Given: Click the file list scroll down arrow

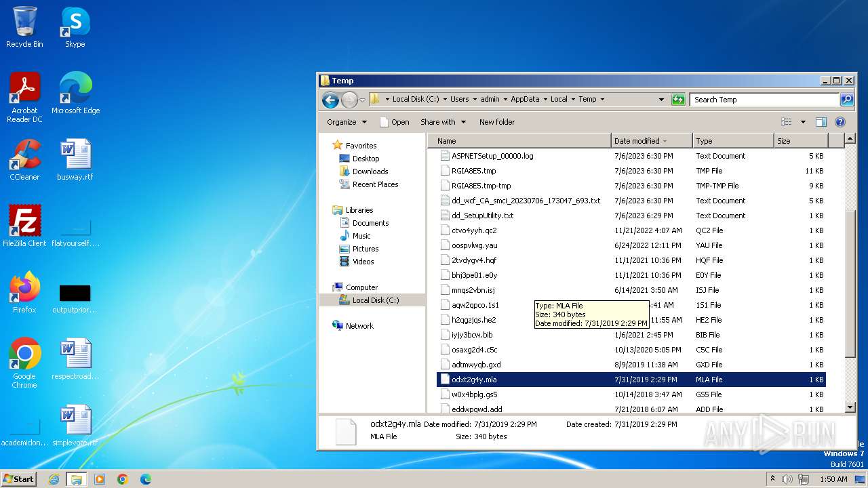Looking at the screenshot, I should coord(850,407).
